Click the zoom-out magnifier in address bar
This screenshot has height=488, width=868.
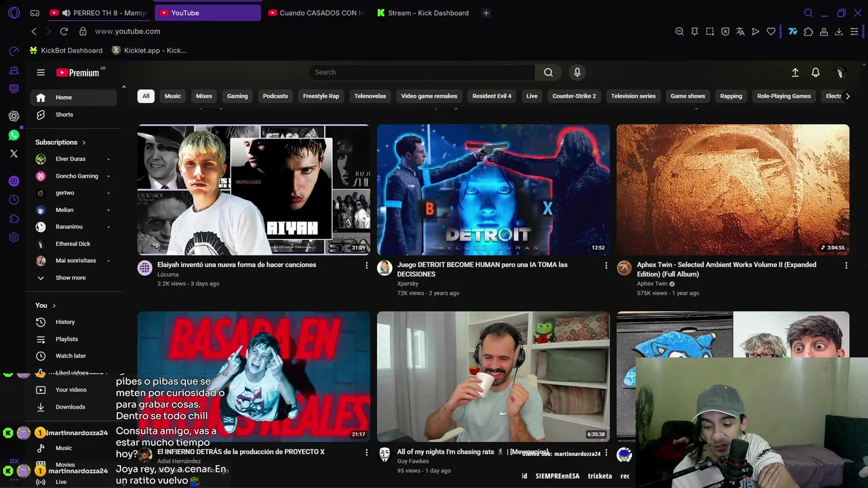coord(679,31)
